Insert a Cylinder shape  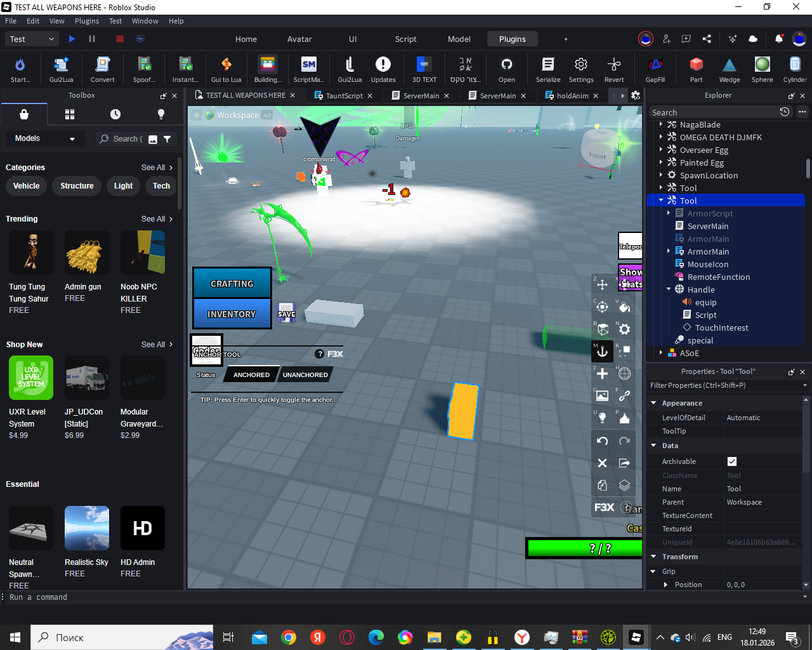(795, 69)
